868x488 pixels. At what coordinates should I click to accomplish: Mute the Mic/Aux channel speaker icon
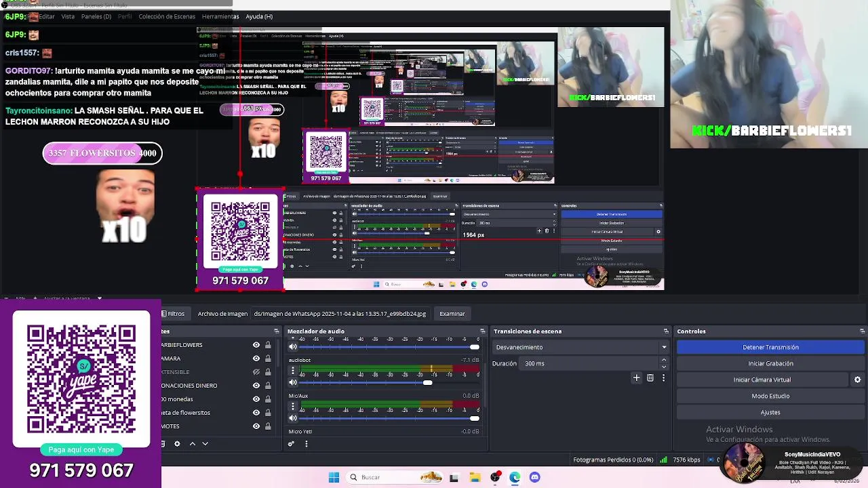click(x=293, y=418)
